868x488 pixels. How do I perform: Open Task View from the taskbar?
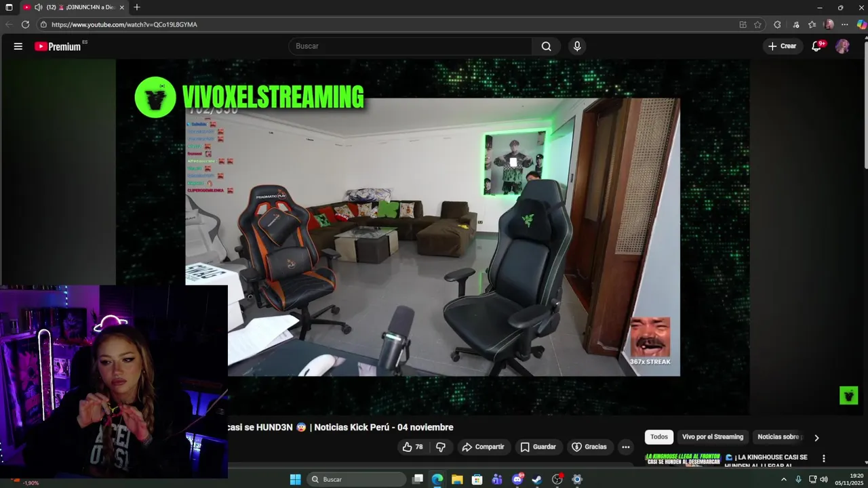tap(418, 479)
